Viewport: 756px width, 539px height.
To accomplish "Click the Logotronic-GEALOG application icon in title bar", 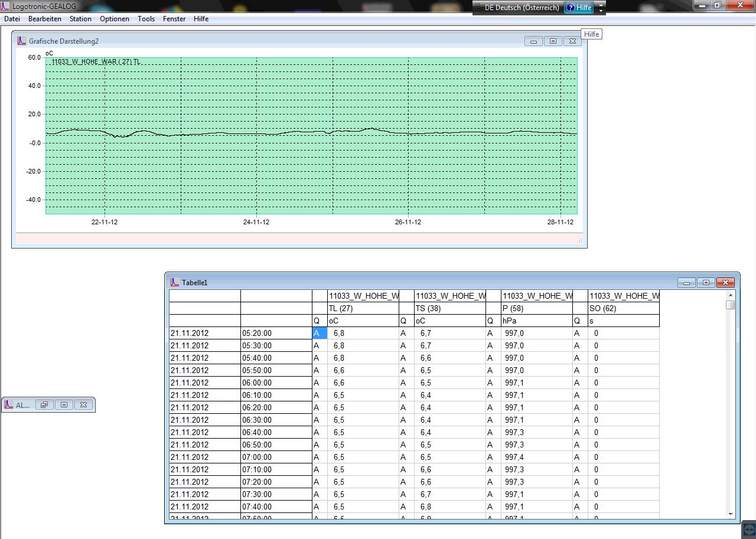I will (5, 5).
